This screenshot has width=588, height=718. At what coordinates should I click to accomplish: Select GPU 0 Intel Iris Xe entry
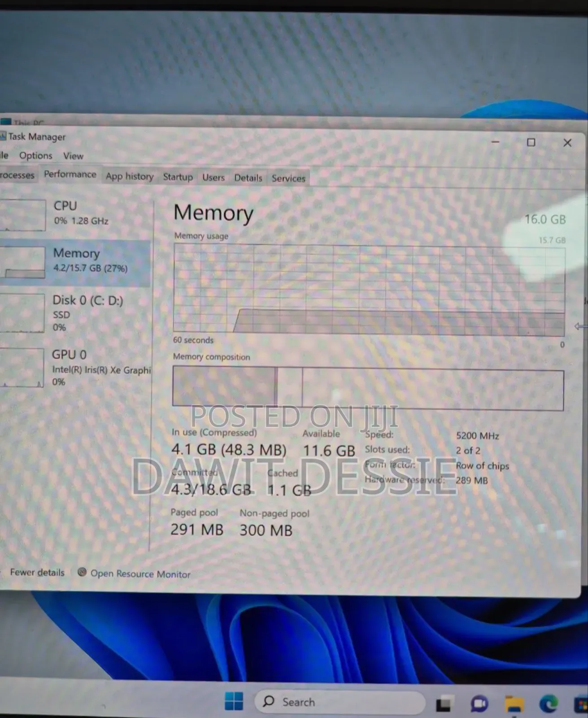tap(75, 368)
